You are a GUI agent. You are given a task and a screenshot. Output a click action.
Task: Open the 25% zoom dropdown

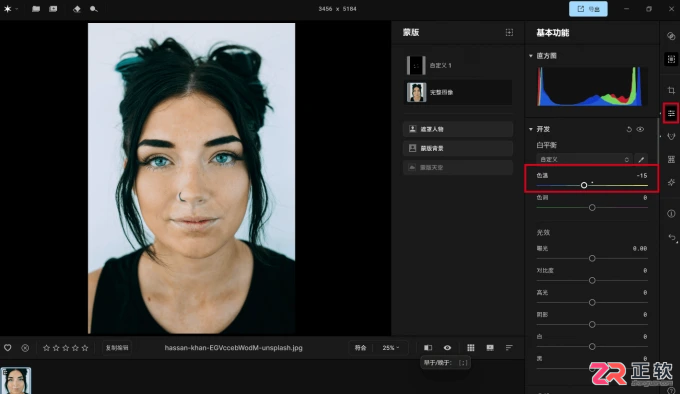coord(390,348)
